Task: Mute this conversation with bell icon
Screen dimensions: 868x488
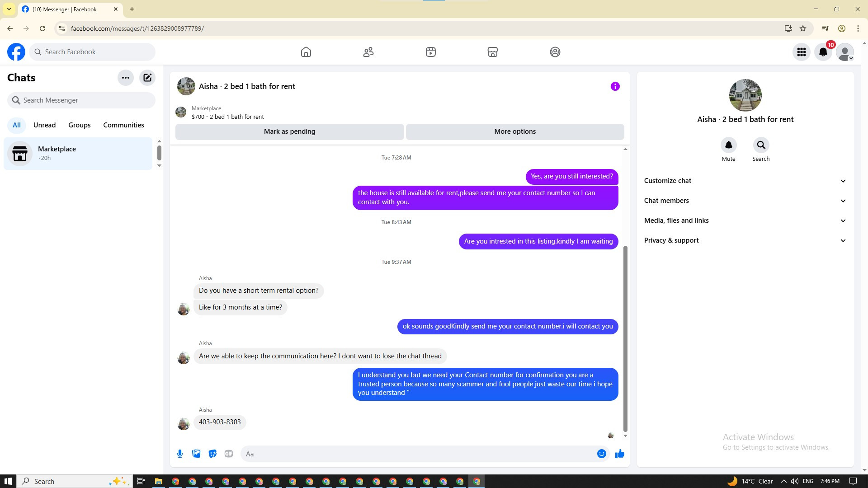Action: 728,145
